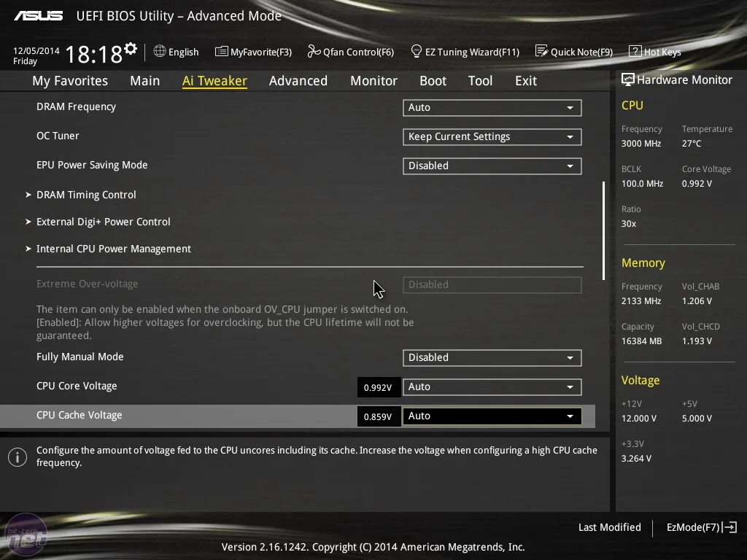
Task: Click the 12/05/2014 date
Action: (x=36, y=50)
